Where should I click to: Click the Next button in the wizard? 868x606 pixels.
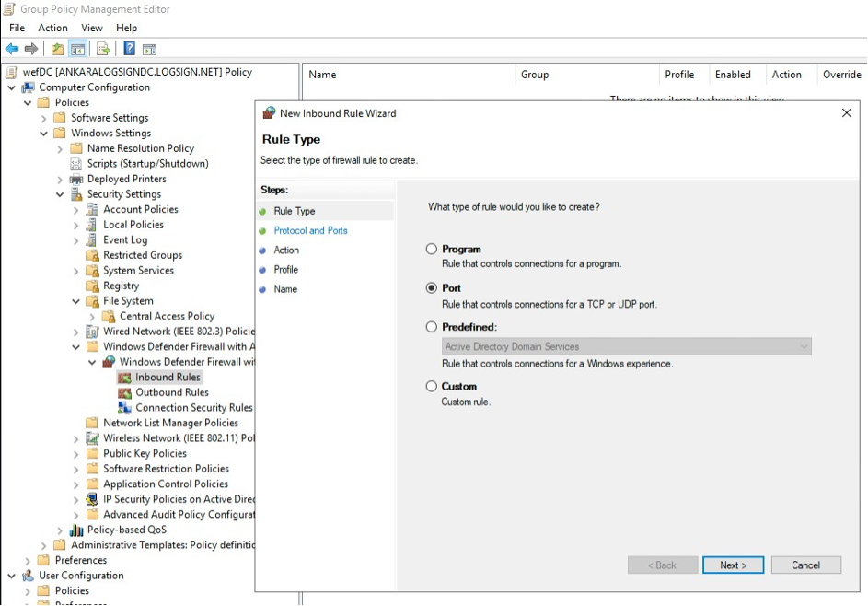coord(733,565)
